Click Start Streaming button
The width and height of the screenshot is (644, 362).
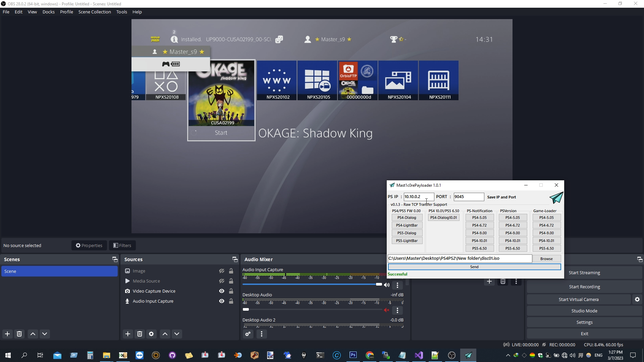tap(584, 273)
